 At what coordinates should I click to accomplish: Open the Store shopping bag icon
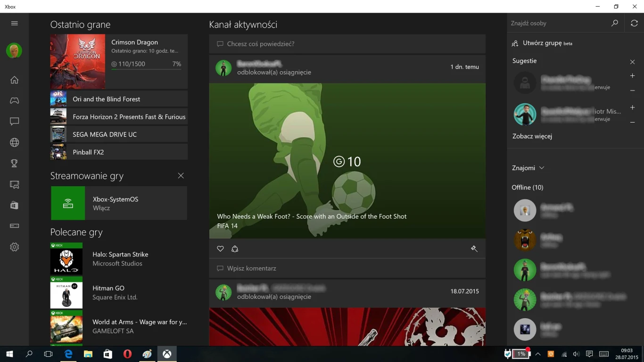pyautogui.click(x=14, y=205)
